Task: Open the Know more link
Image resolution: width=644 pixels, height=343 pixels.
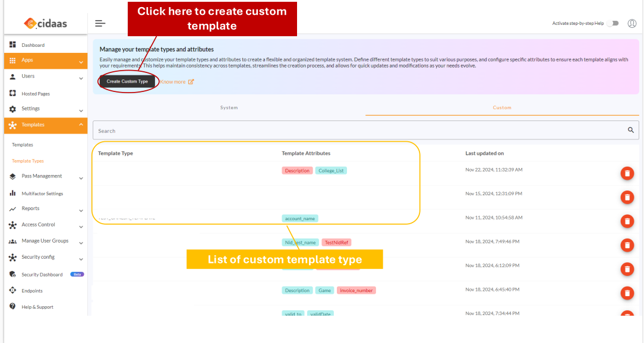Action: coord(174,81)
